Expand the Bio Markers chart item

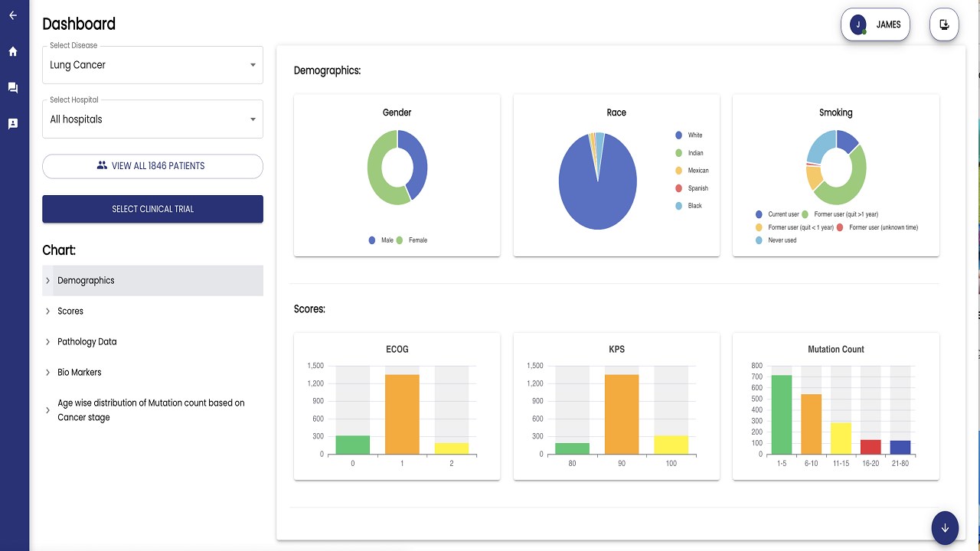pyautogui.click(x=152, y=373)
